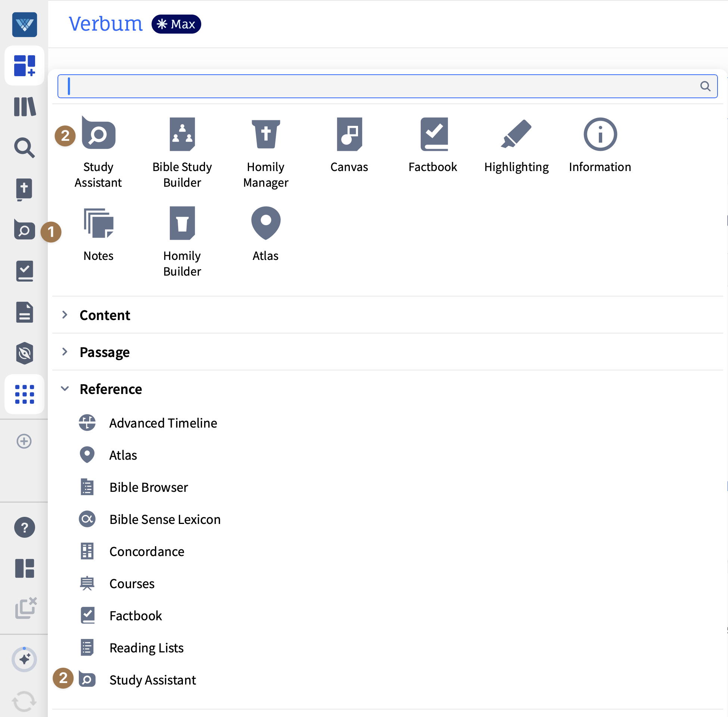Screen dimensions: 728x717
Task: Toggle the Tools grid icon in the sidebar
Action: coord(25,394)
